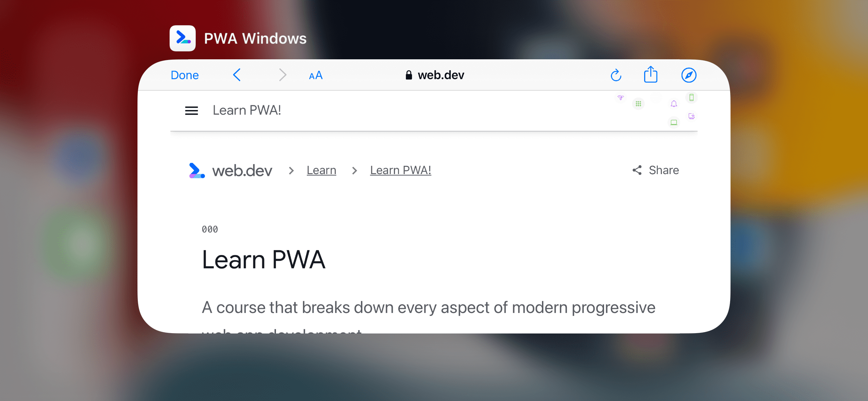Click the PWA Windows app icon

[x=183, y=38]
